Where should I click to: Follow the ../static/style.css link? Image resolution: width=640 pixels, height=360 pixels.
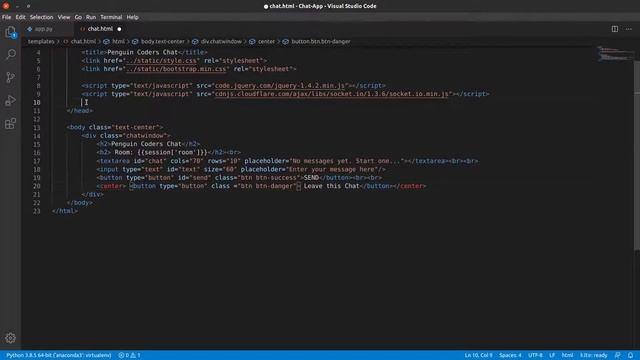(x=161, y=61)
